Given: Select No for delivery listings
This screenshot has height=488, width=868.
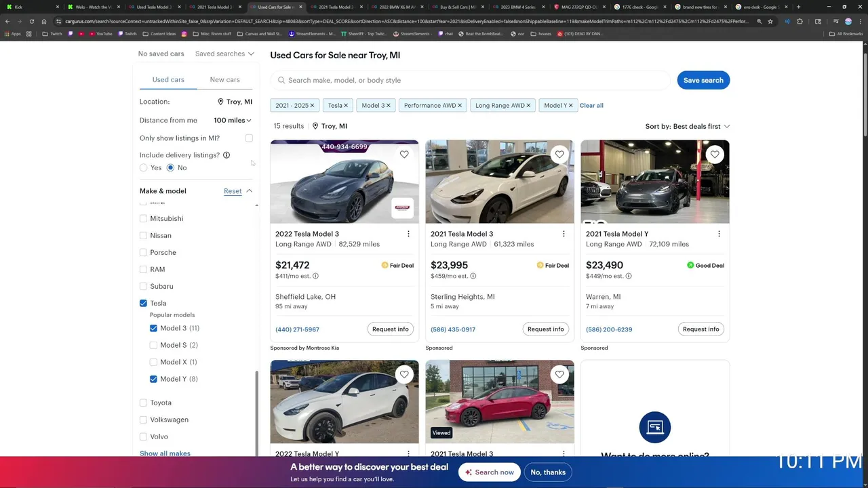Looking at the screenshot, I should pyautogui.click(x=170, y=167).
